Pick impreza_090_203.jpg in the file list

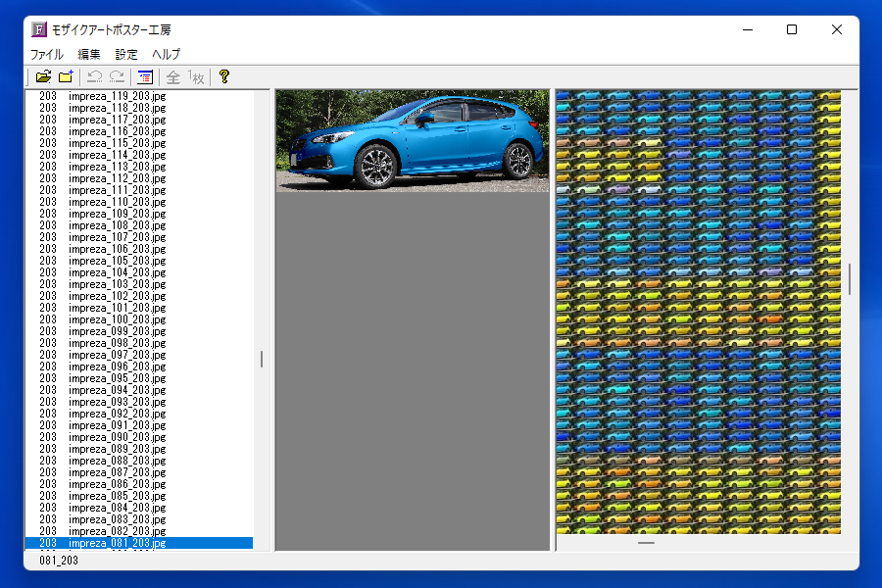pyautogui.click(x=139, y=438)
